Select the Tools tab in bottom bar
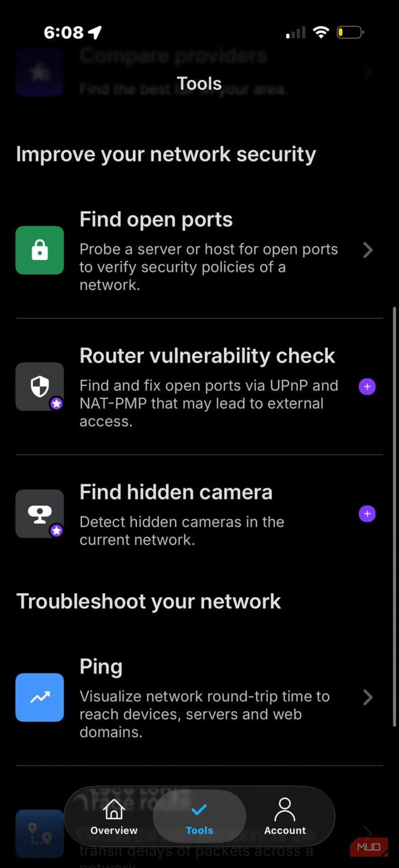The image size is (399, 868). pos(199,816)
